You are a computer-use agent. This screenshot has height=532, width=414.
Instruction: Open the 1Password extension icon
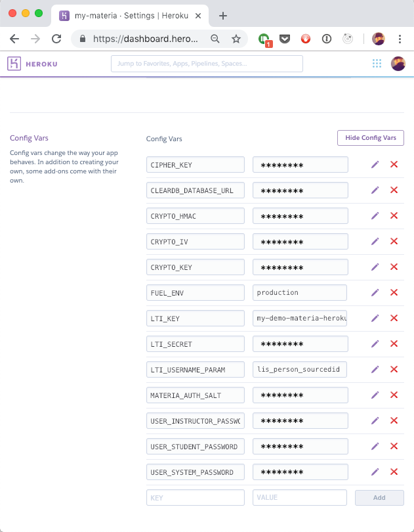pyautogui.click(x=327, y=39)
